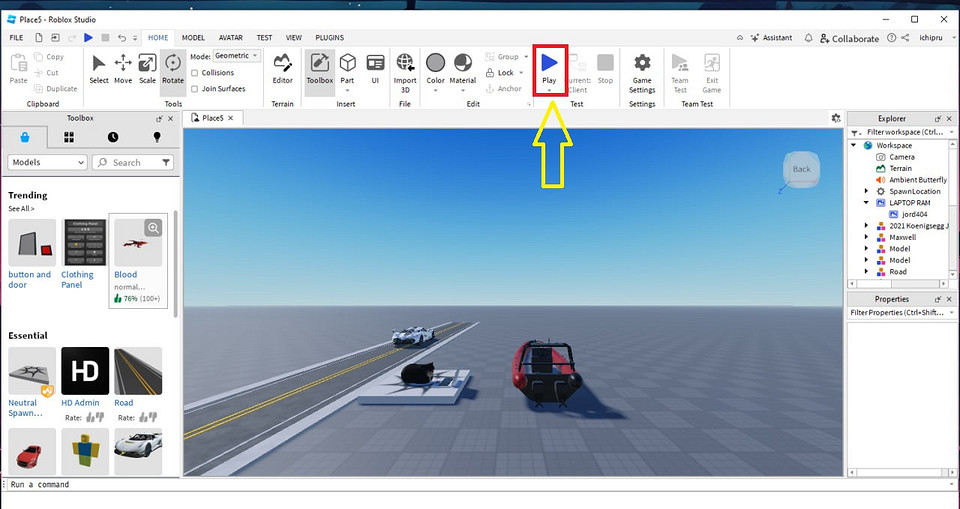This screenshot has height=509, width=960.
Task: Open the Models category dropdown
Action: pos(48,162)
